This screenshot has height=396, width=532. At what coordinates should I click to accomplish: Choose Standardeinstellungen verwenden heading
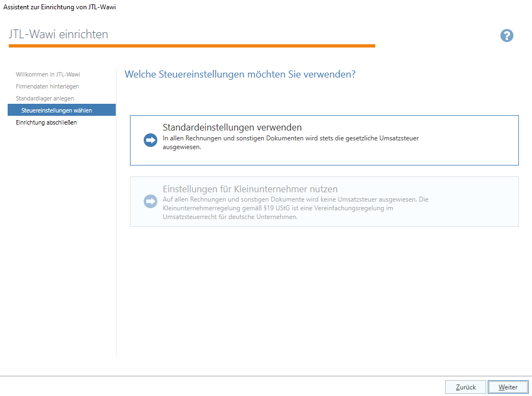click(x=232, y=127)
